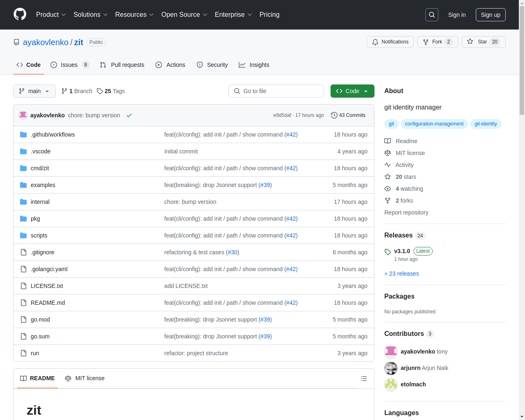Viewport: 525px width, 420px height.
Task: Click the run file icon
Action: [23, 353]
